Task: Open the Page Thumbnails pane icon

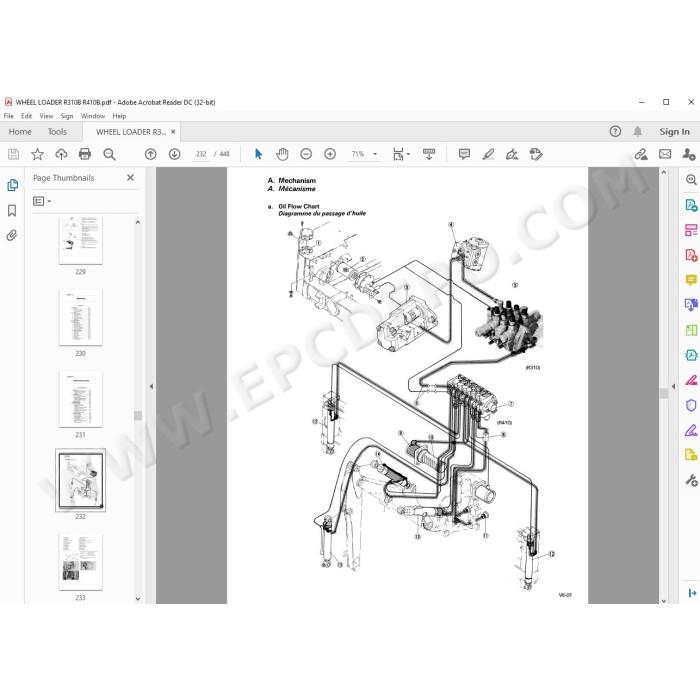Action: tap(12, 185)
